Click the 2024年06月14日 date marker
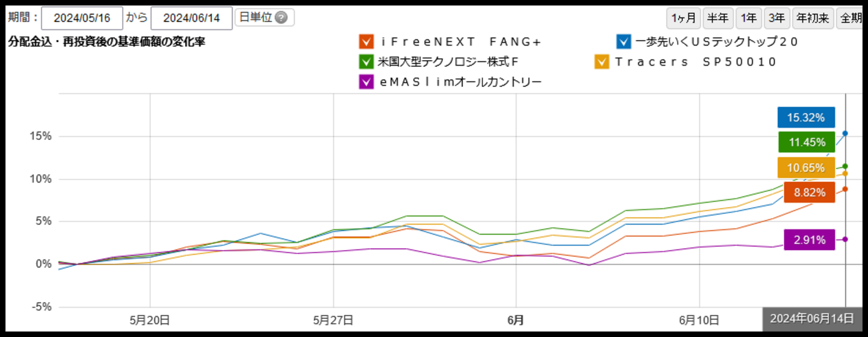Viewport: 868px width, 337px height. (811, 318)
